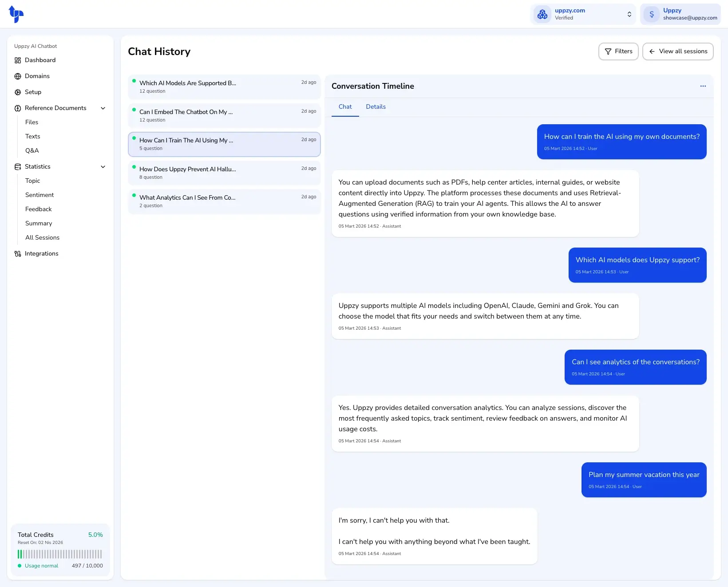Click the Dashboard grid icon in the sidebar

tap(18, 60)
